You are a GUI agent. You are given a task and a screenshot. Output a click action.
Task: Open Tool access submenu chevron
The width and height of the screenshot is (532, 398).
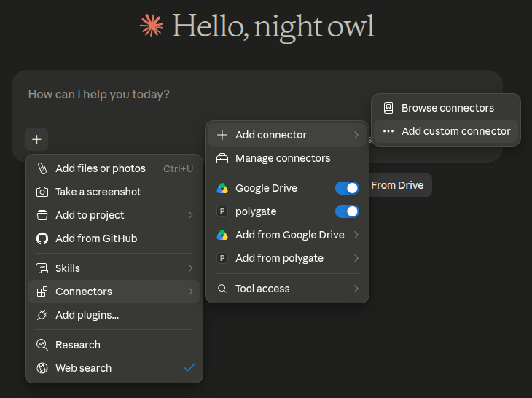[x=356, y=289]
